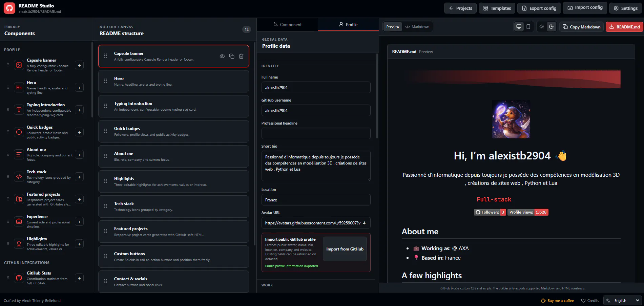Enable light theme preview

pyautogui.click(x=542, y=27)
